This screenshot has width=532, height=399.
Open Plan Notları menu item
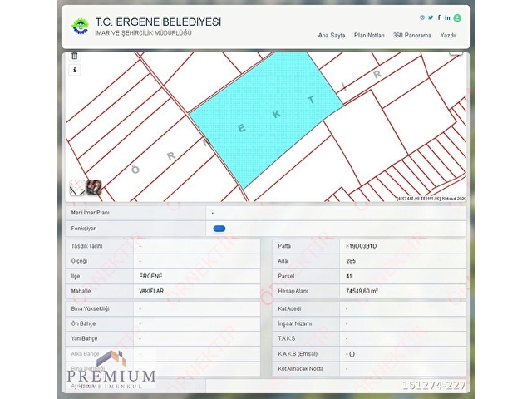click(369, 35)
